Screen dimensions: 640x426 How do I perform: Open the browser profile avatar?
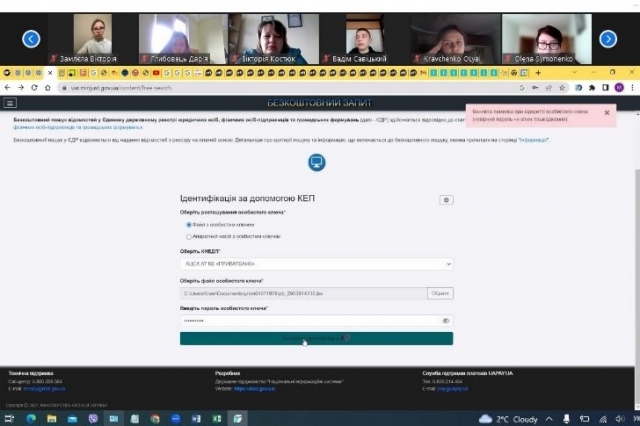[x=619, y=87]
